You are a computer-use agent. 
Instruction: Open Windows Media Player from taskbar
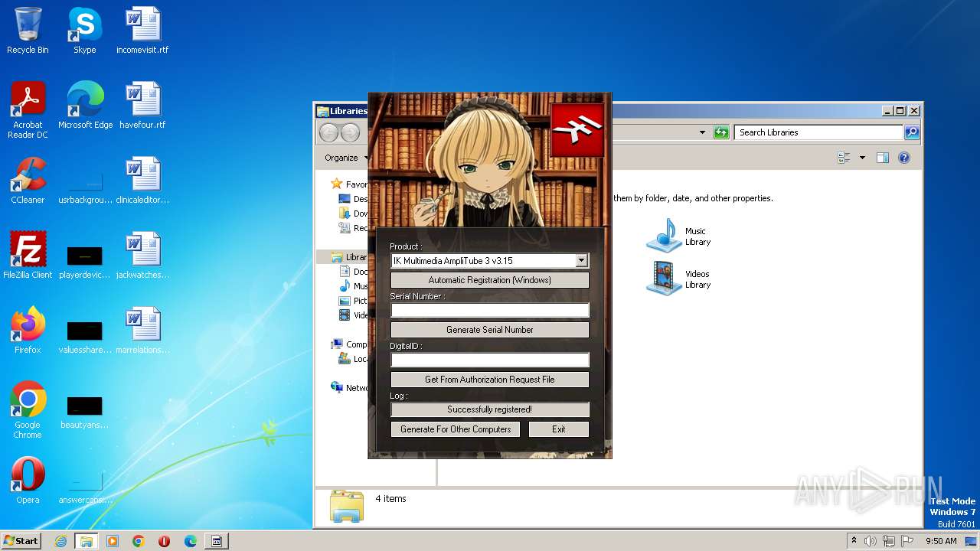pyautogui.click(x=113, y=541)
